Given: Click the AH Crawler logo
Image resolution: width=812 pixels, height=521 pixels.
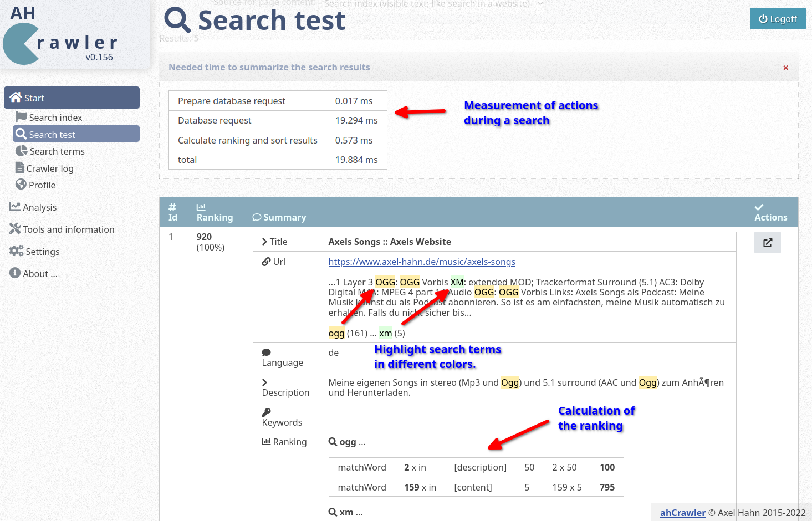Looking at the screenshot, I should (x=61, y=34).
